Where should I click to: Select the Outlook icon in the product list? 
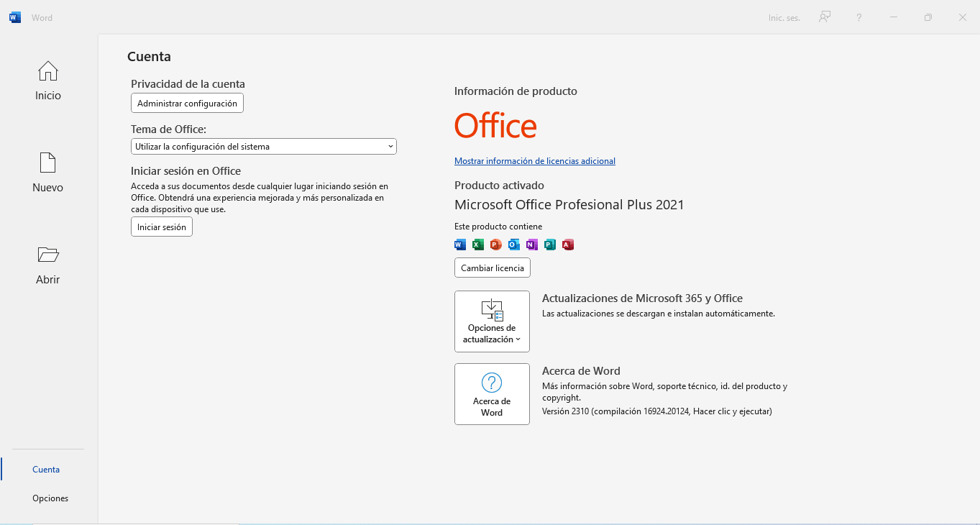point(513,245)
